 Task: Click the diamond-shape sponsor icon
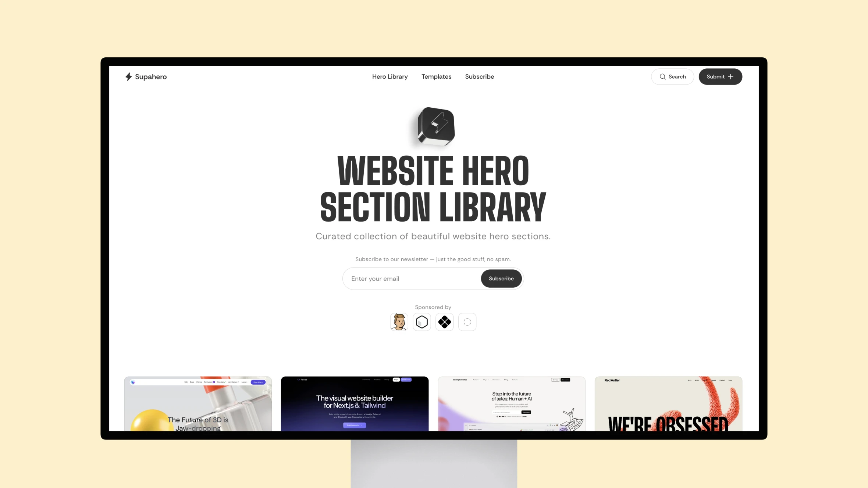click(445, 322)
